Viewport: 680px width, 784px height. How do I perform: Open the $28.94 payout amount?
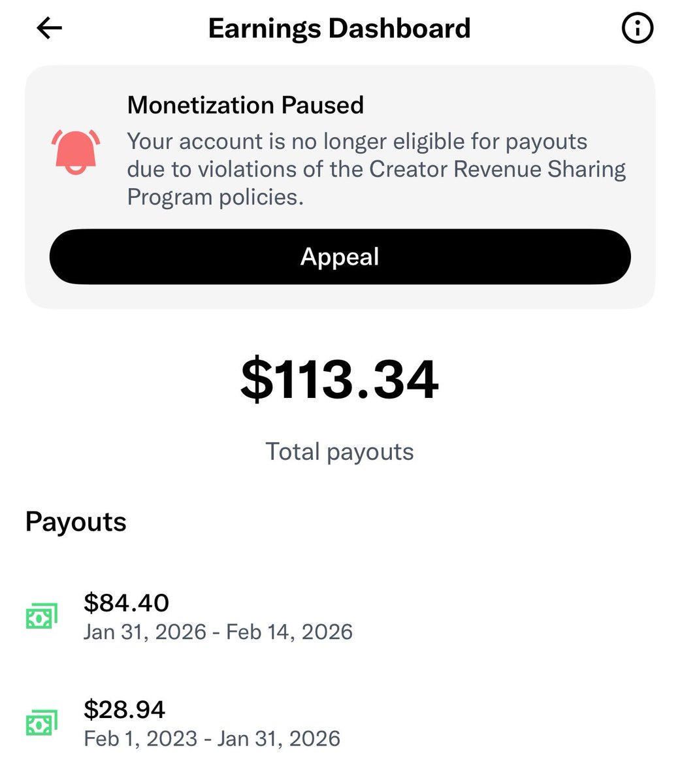[125, 710]
